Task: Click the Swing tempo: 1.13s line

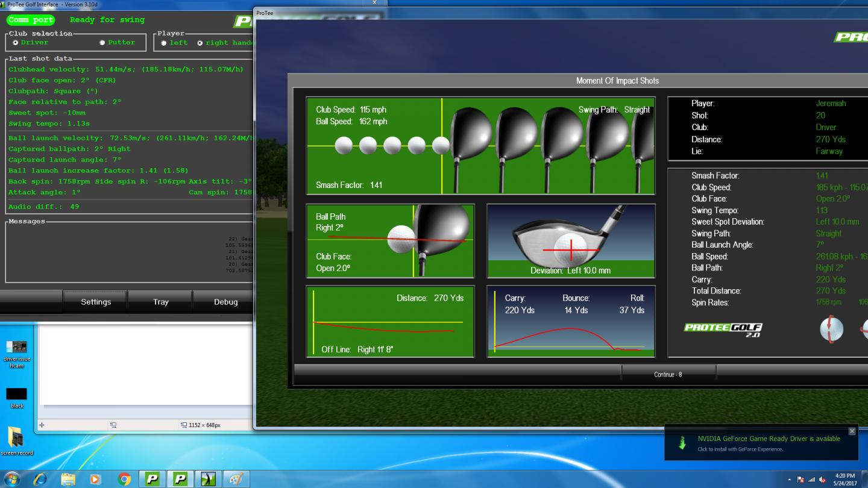Action: click(x=49, y=124)
